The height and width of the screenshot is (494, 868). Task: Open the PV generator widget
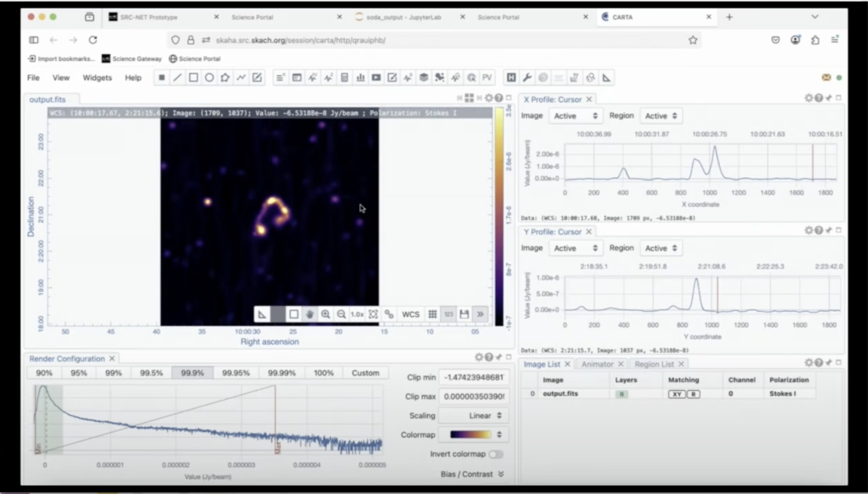[487, 78]
